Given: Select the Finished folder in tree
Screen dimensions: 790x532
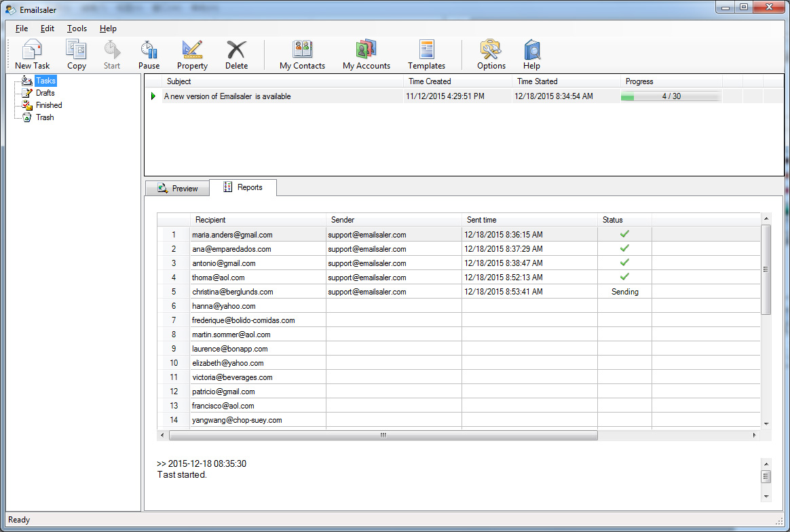Looking at the screenshot, I should coord(49,105).
